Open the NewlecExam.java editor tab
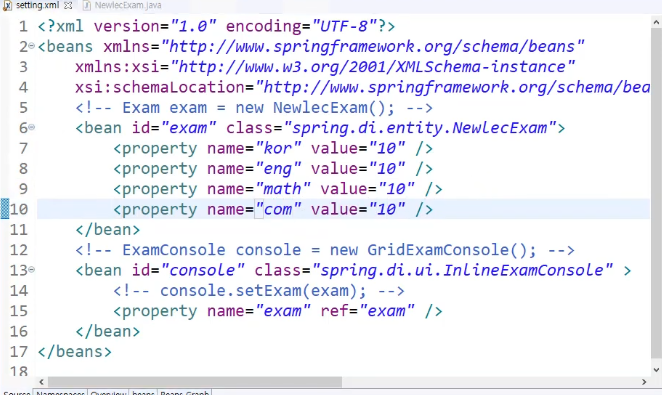This screenshot has height=395, width=662. (x=128, y=5)
